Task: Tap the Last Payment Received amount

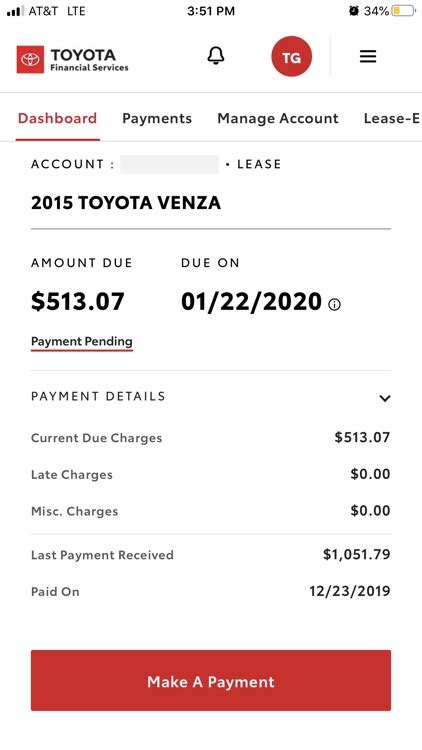Action: [356, 555]
